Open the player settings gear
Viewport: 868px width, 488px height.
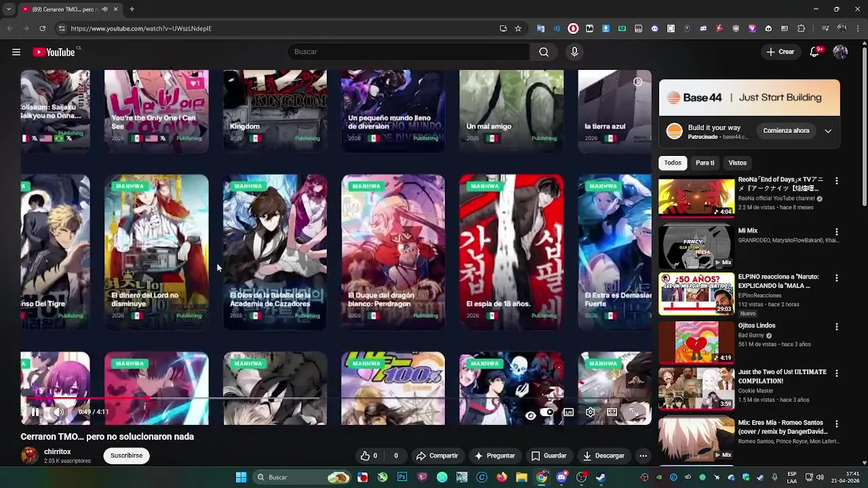591,412
